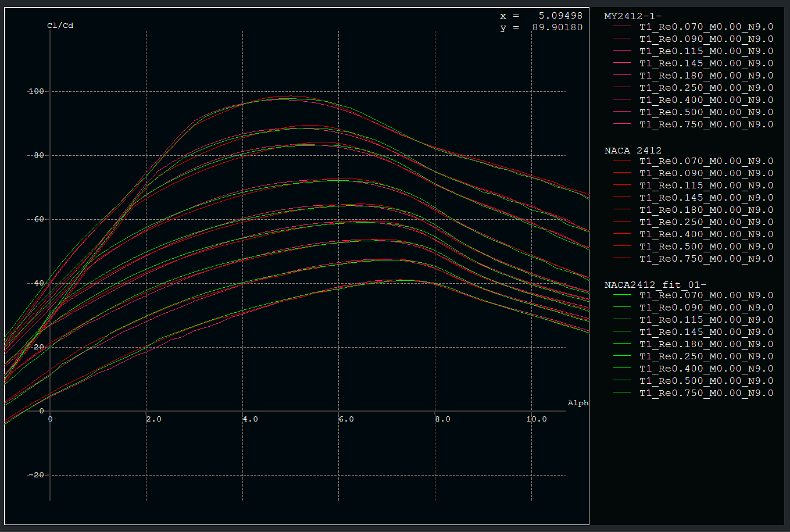Click NACA 2412 T1_Re0.090_M0.00_N9.0 entry

point(694,173)
